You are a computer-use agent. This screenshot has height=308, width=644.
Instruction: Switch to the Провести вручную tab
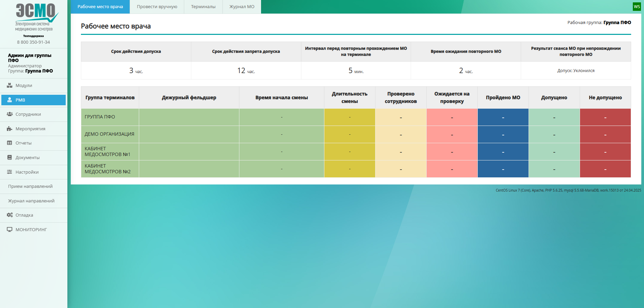[157, 7]
